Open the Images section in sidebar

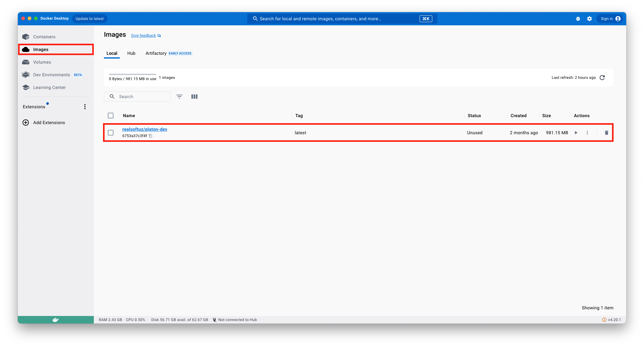(55, 49)
